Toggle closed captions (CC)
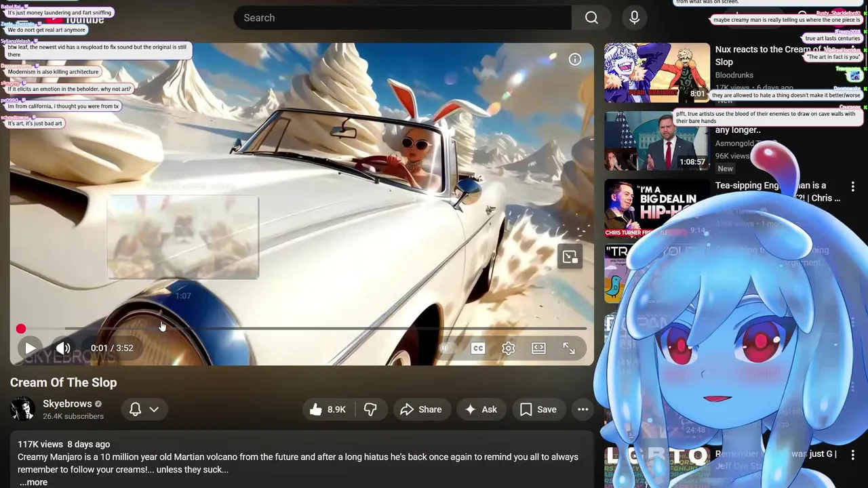The width and height of the screenshot is (868, 488). [x=478, y=348]
